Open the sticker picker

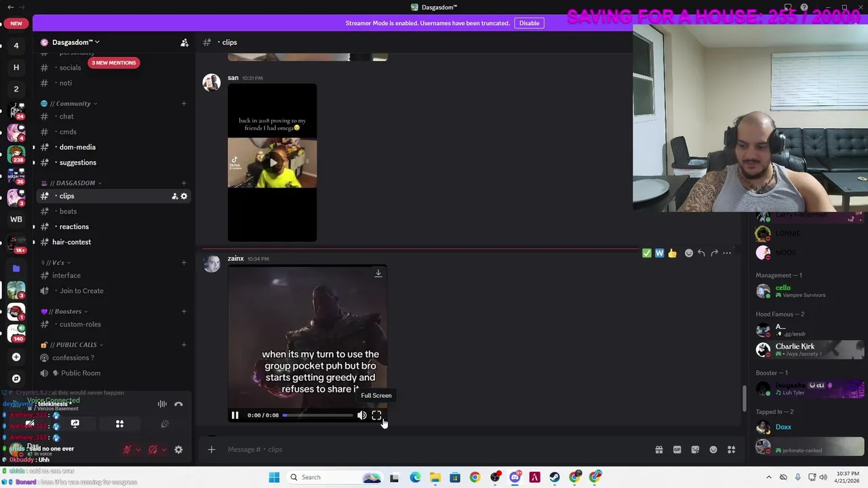695,449
